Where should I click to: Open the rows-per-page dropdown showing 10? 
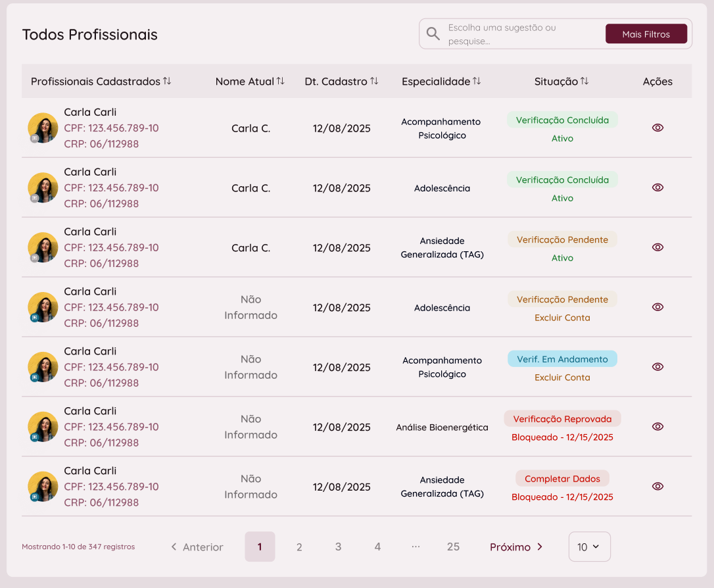pyautogui.click(x=589, y=547)
